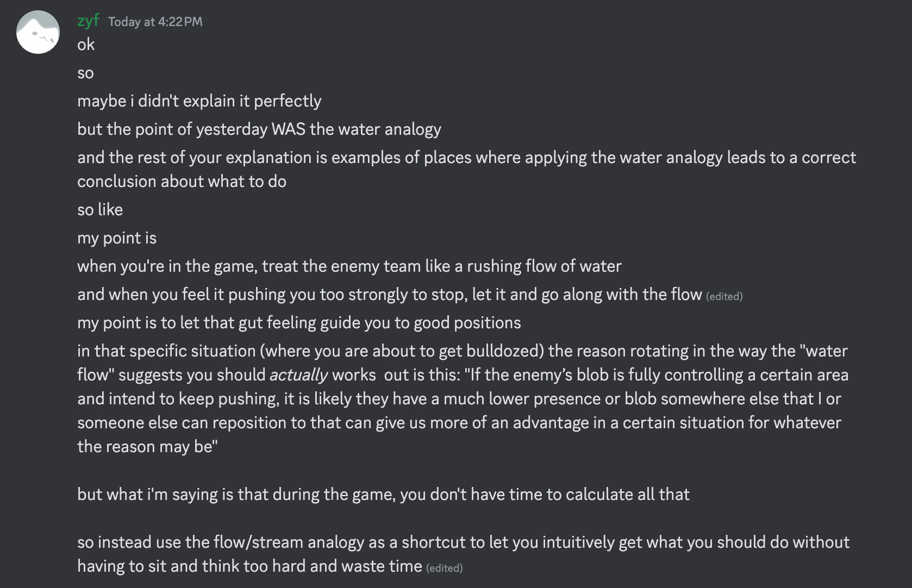The width and height of the screenshot is (912, 588).
Task: Click the first (edited) label after "flow"
Action: click(x=724, y=296)
